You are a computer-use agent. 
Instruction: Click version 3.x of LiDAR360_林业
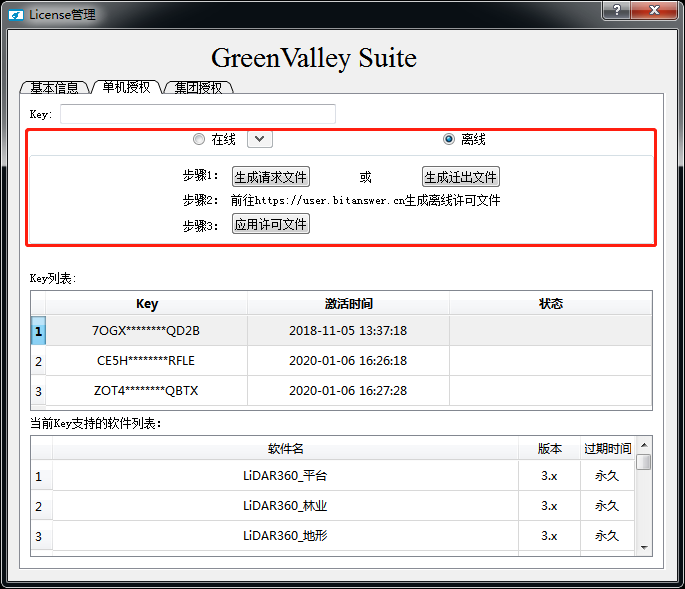coord(549,506)
